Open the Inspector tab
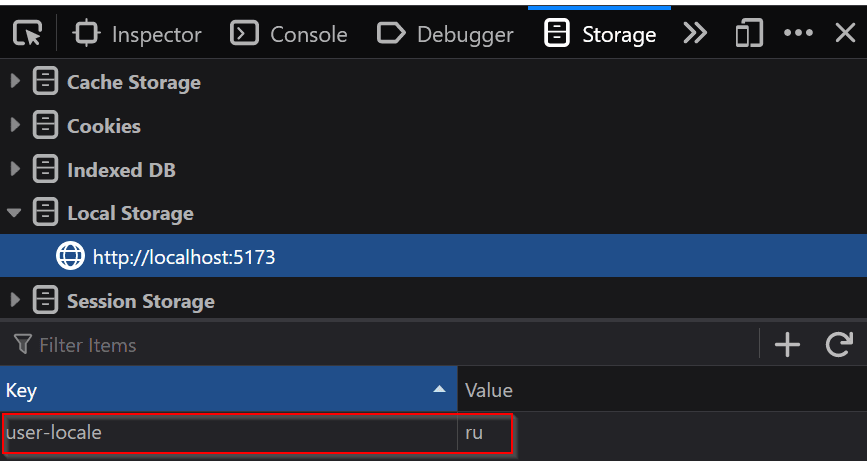 click(138, 34)
